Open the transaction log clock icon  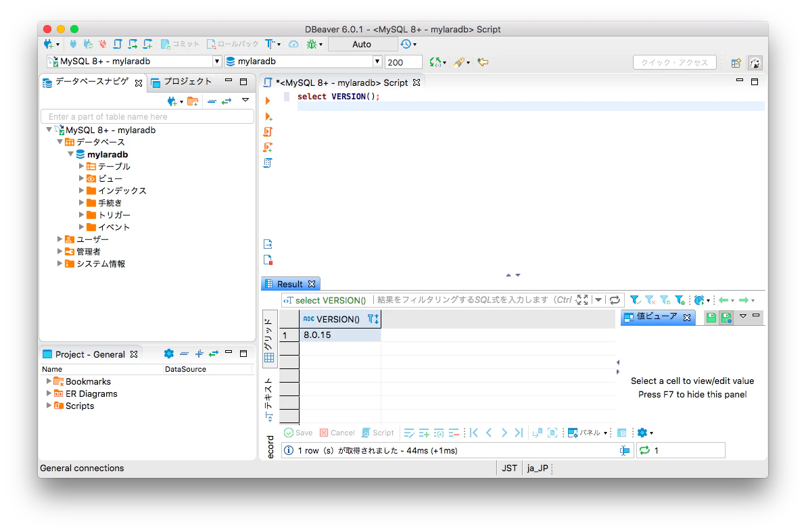point(406,44)
